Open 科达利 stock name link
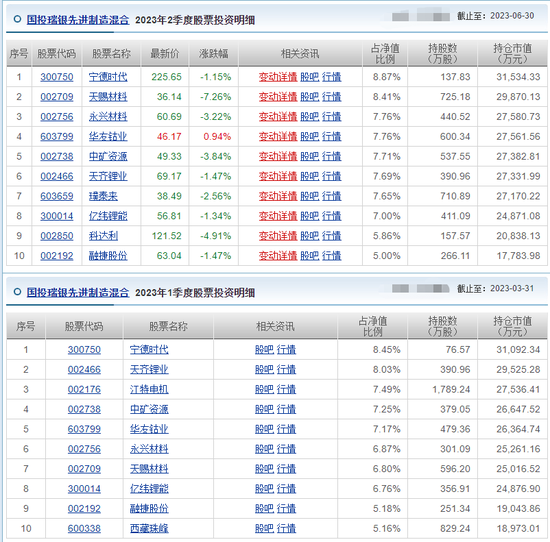 [x=103, y=236]
